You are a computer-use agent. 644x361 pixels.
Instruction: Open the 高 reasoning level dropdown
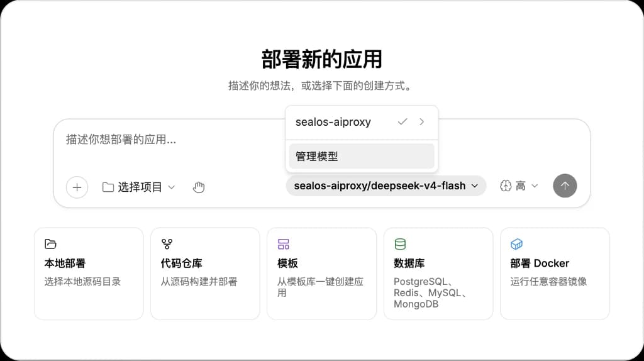tap(519, 186)
